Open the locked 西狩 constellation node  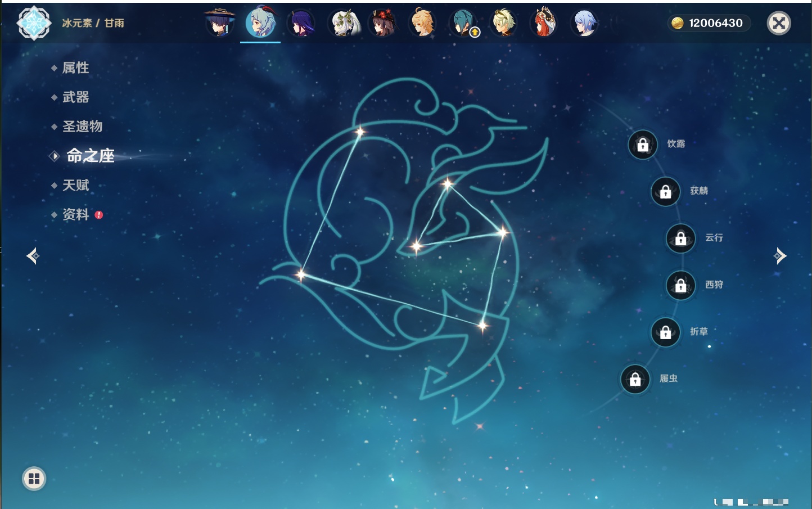pyautogui.click(x=680, y=286)
